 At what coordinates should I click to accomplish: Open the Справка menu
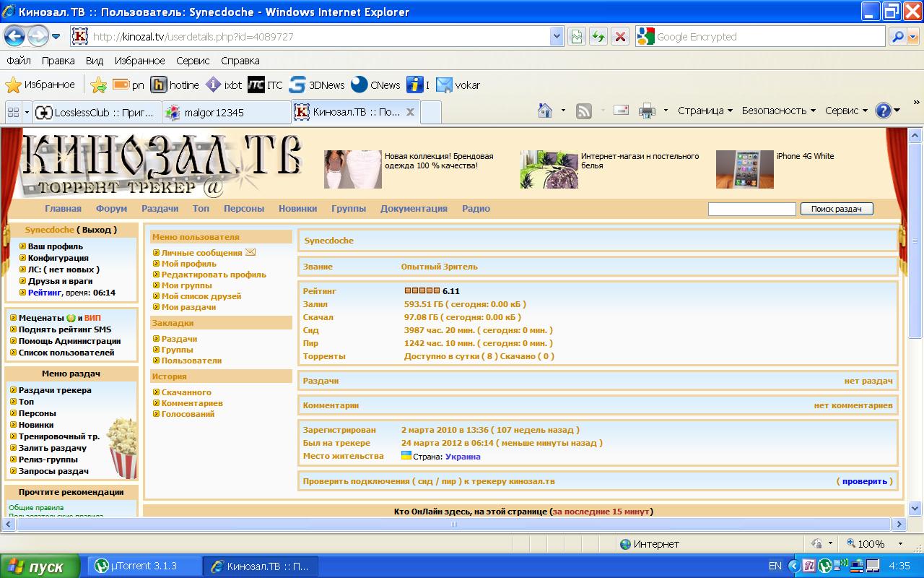(x=240, y=61)
